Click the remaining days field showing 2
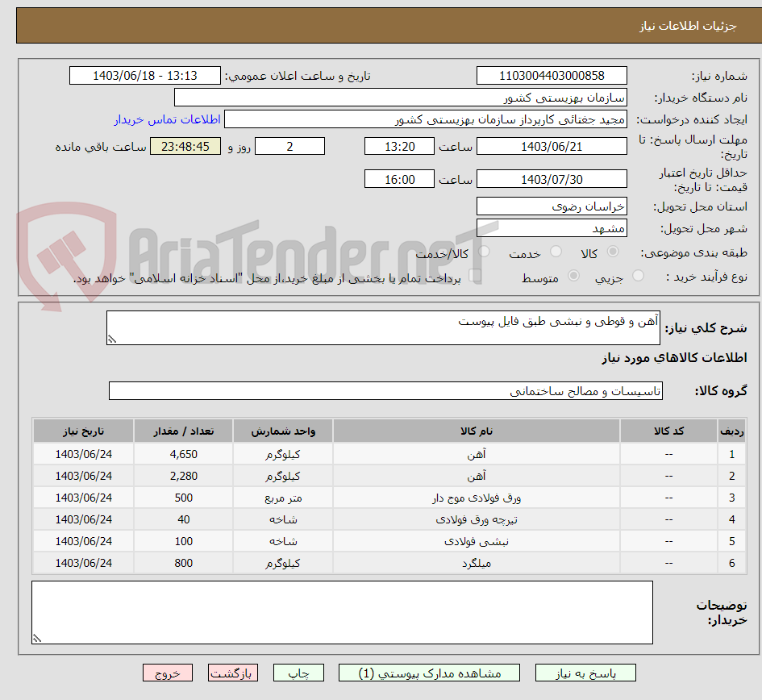This screenshot has width=762, height=700. pos(289,146)
